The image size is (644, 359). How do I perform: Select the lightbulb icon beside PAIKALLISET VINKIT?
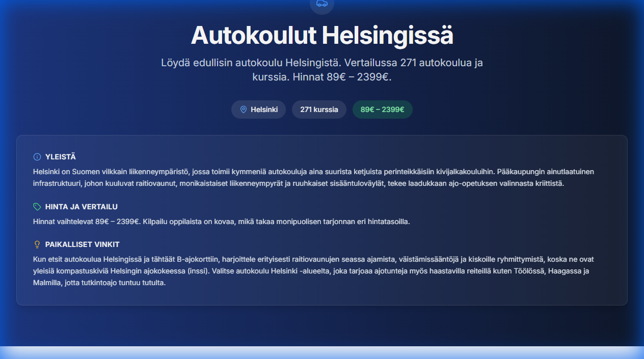coord(36,244)
